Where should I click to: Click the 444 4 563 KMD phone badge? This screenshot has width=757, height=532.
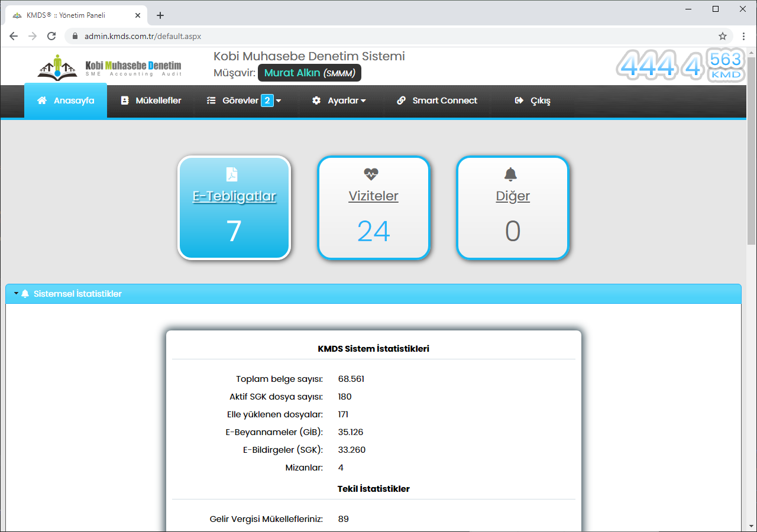pyautogui.click(x=681, y=65)
